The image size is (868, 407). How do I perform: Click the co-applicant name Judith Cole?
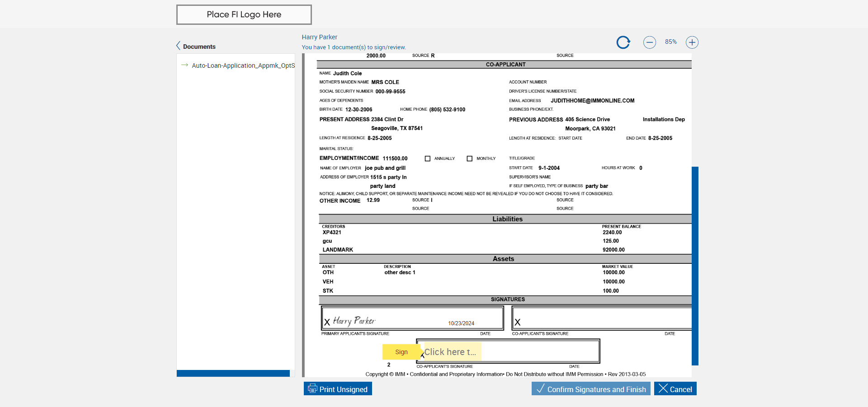click(348, 73)
